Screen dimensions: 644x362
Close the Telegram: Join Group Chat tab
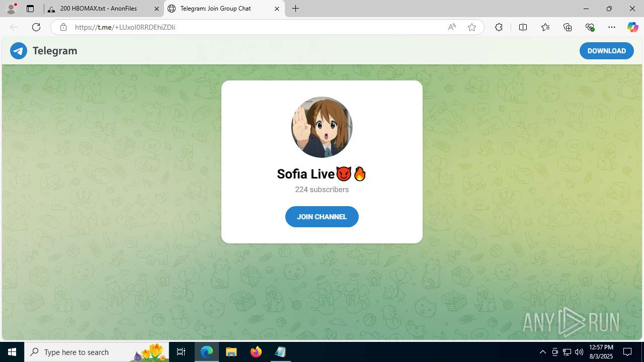[x=277, y=9]
